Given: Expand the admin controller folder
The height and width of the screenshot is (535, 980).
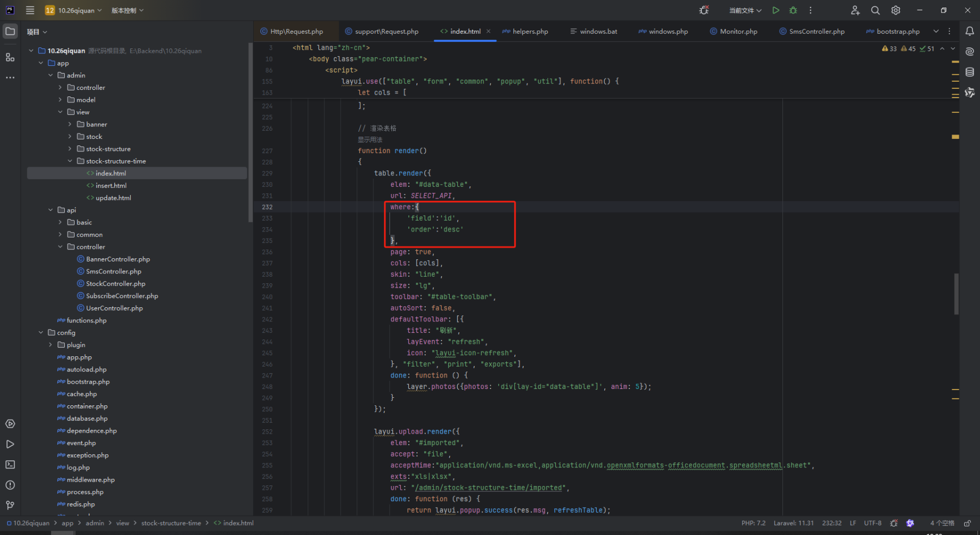Looking at the screenshot, I should pyautogui.click(x=60, y=88).
